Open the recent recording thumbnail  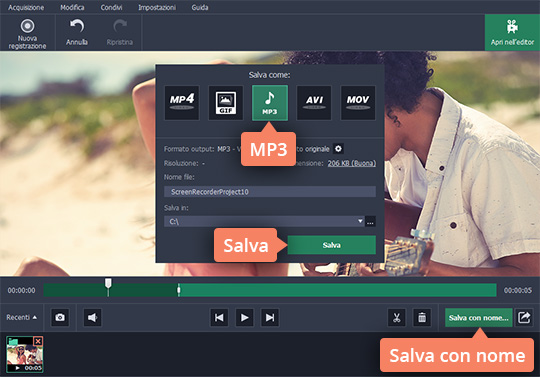point(24,355)
